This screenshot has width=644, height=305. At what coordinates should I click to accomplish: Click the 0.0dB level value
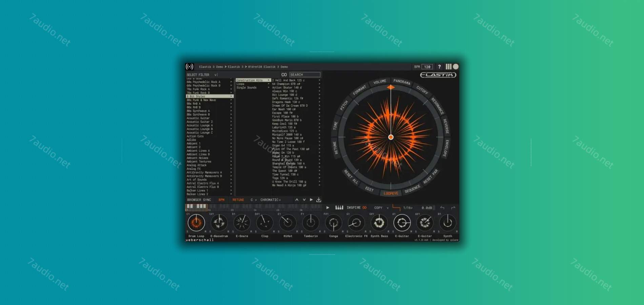click(x=427, y=208)
